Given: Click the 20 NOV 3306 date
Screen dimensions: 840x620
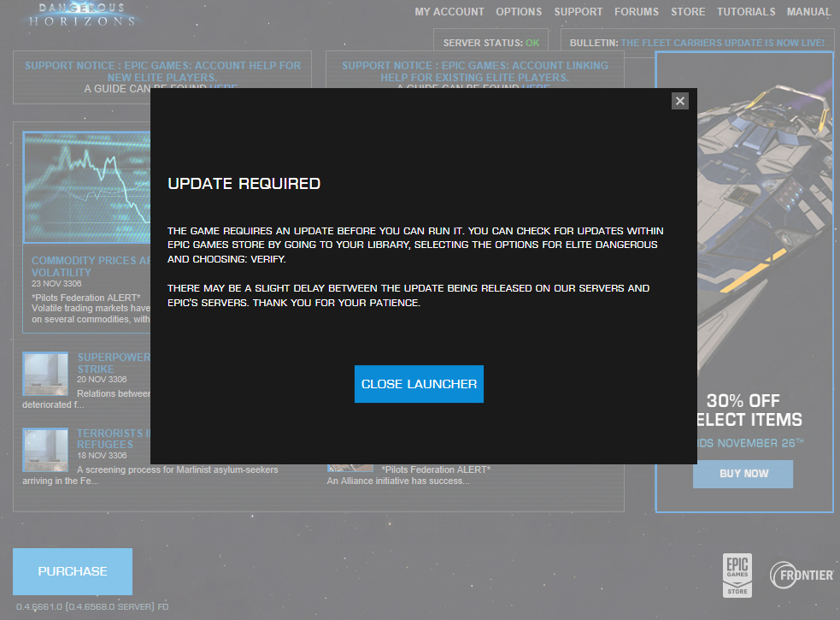Looking at the screenshot, I should [102, 379].
